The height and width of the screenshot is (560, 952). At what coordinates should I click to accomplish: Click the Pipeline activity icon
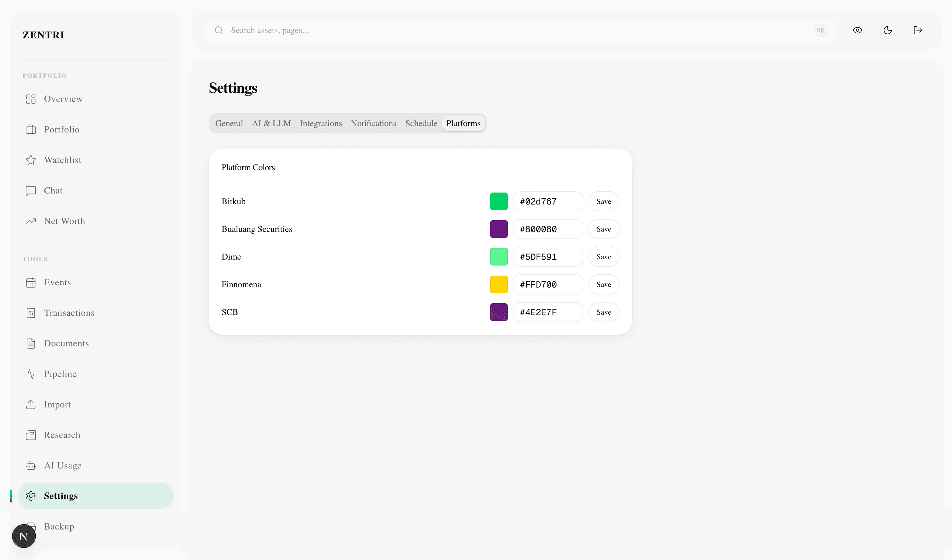coord(31,374)
